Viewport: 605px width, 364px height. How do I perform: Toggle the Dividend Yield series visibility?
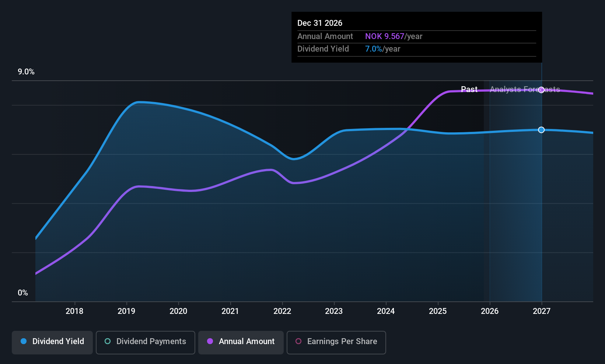tap(52, 342)
